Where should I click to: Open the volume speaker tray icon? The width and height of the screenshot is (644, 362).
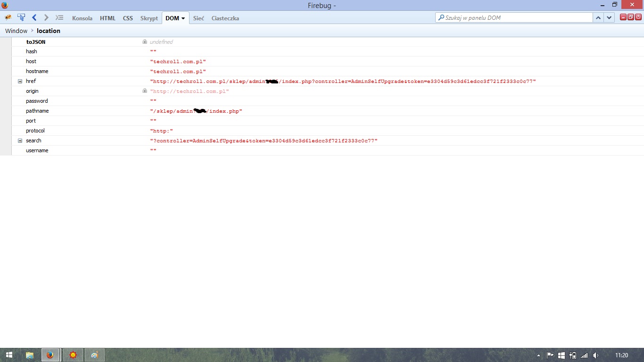(x=596, y=355)
